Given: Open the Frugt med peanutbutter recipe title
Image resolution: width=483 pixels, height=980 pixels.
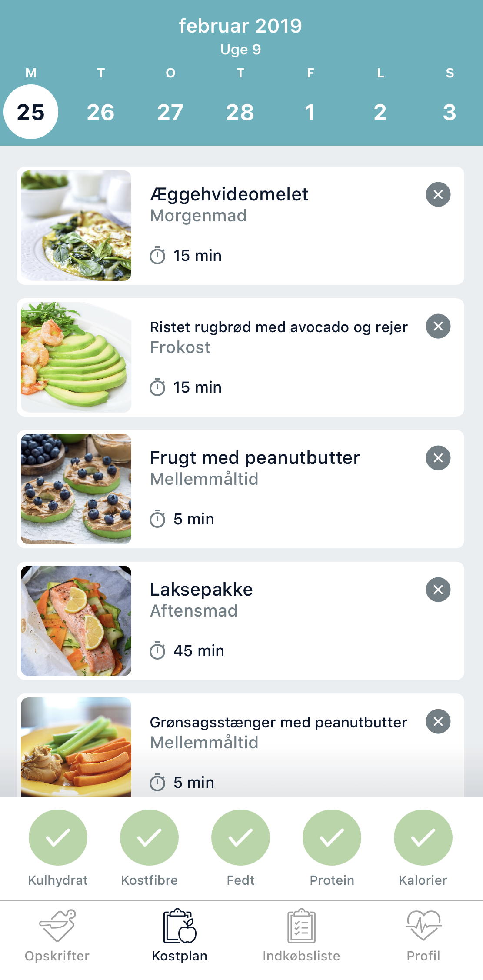Looking at the screenshot, I should coord(255,458).
